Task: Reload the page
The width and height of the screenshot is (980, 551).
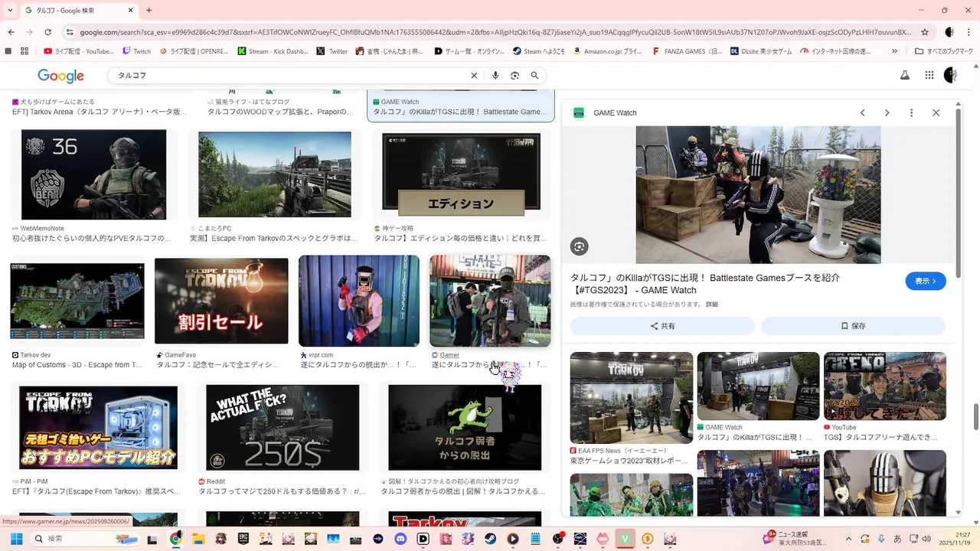Action: (47, 32)
